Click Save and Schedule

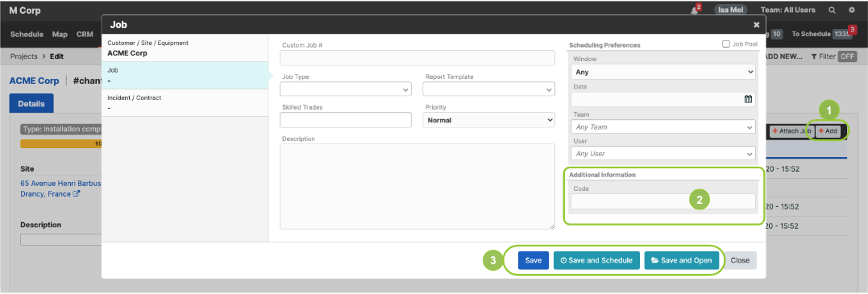(596, 260)
